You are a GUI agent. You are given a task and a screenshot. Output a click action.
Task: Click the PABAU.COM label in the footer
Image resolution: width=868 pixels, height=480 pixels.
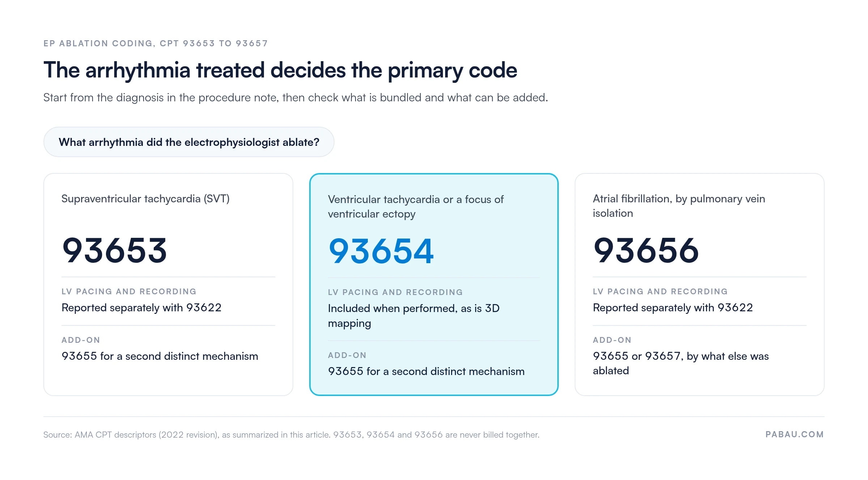795,434
